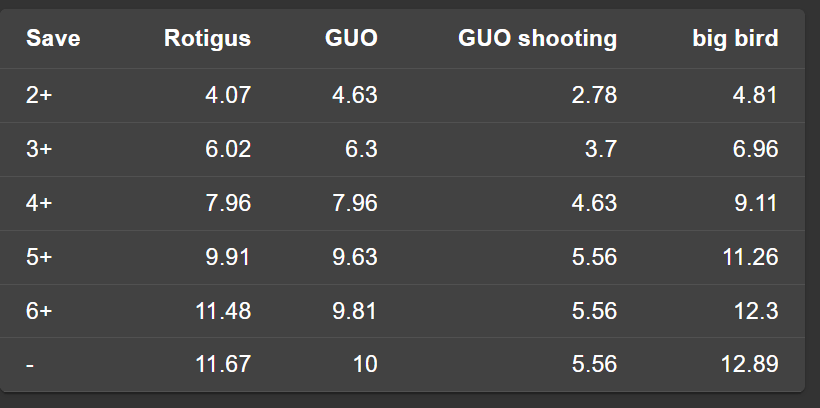Click the Save column header
820x408 pixels.
click(53, 39)
